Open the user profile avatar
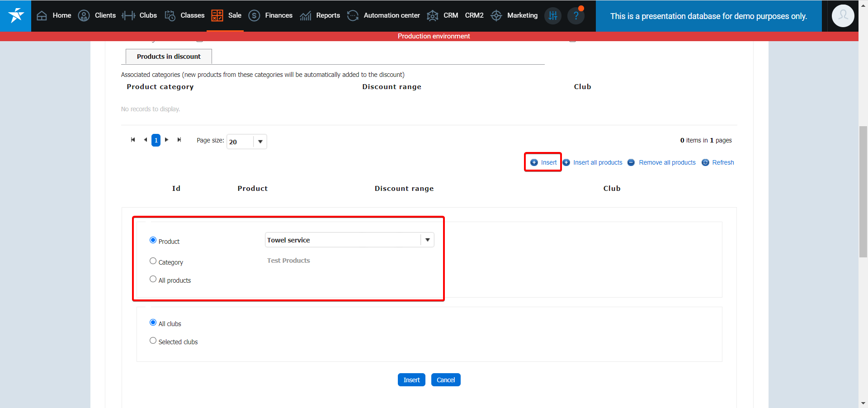 [843, 16]
